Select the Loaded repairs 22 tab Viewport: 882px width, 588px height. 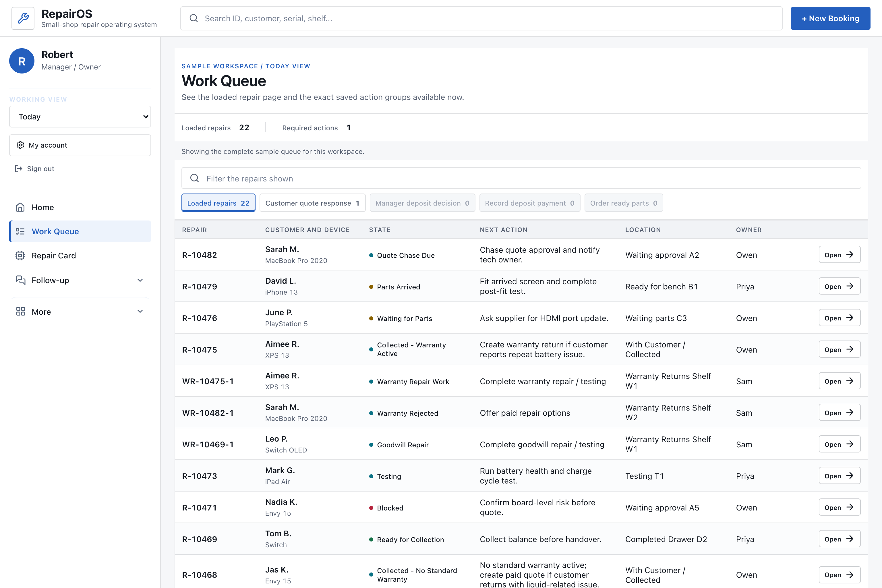[218, 203]
